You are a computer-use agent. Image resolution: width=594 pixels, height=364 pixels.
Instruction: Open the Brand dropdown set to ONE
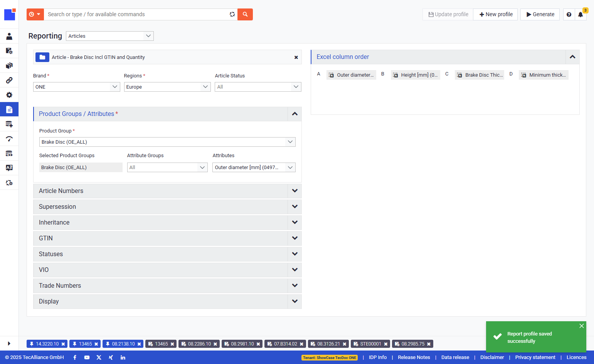[x=77, y=87]
